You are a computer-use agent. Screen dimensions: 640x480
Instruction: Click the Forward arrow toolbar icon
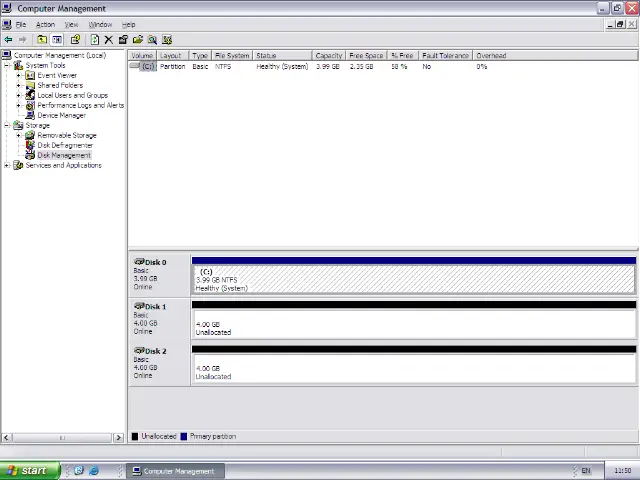point(22,40)
